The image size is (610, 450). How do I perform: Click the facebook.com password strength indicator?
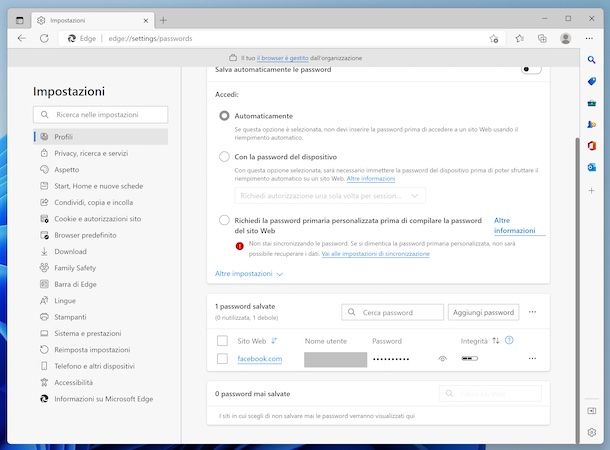point(470,358)
